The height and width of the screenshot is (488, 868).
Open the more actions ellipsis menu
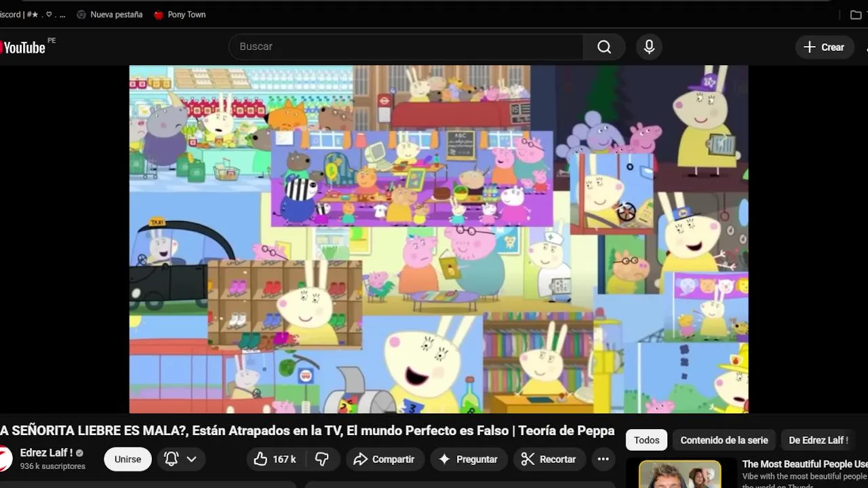pyautogui.click(x=603, y=459)
